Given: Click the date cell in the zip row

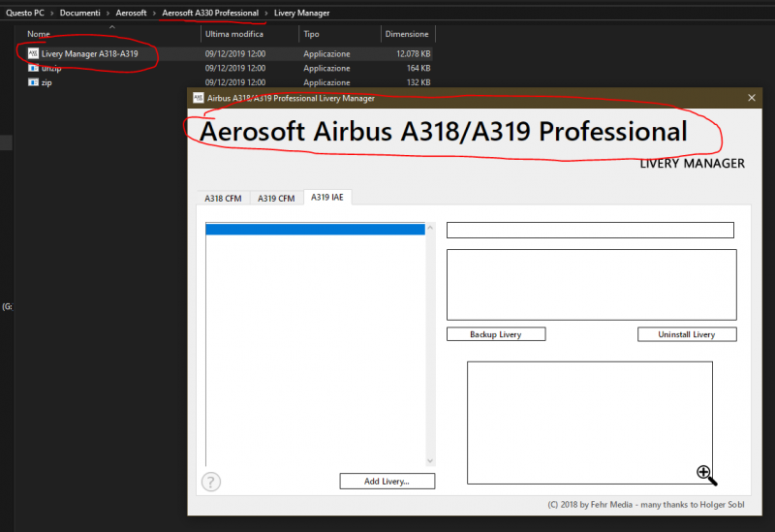Looking at the screenshot, I should click(x=235, y=82).
